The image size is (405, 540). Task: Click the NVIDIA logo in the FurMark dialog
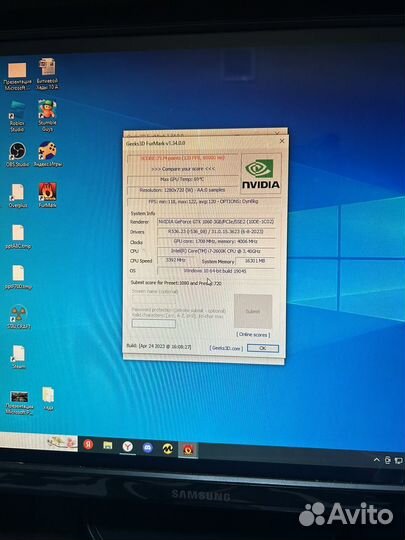pyautogui.click(x=261, y=174)
